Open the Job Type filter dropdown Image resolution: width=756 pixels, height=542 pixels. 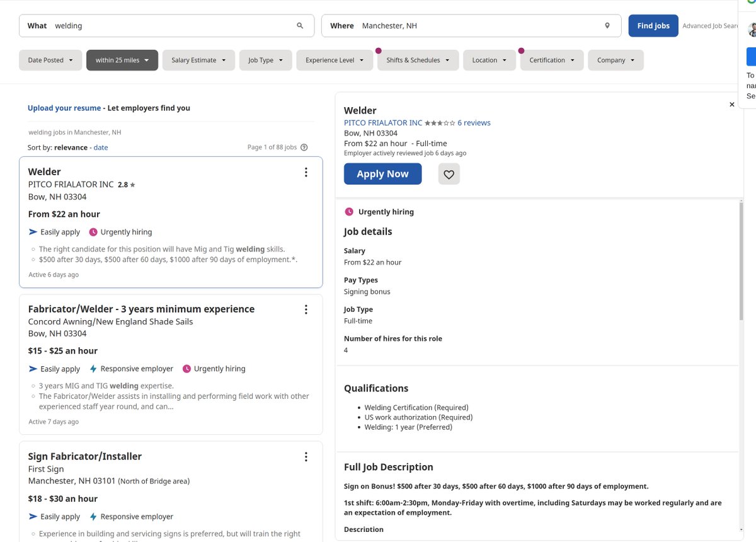coord(265,61)
